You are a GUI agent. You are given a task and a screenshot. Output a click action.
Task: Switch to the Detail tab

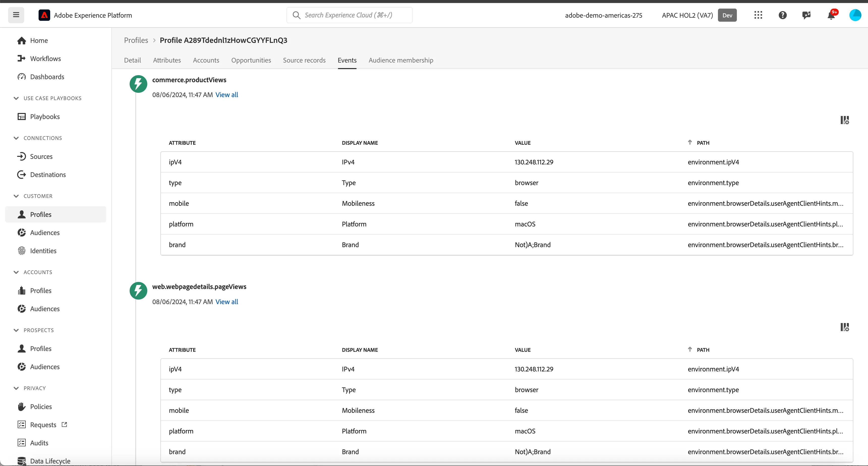point(132,60)
